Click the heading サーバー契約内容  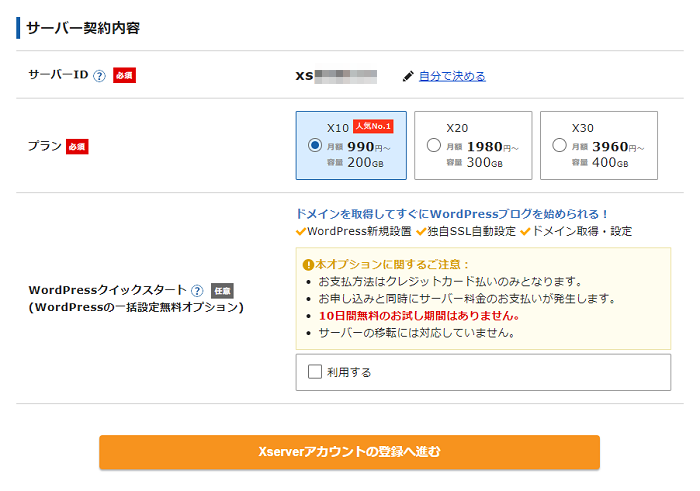point(83,28)
